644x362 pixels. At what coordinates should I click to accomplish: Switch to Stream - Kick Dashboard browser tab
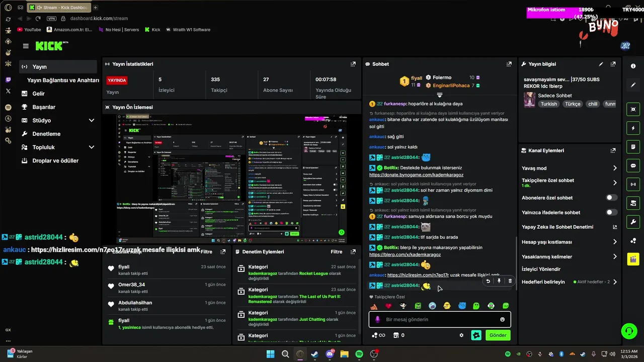[x=59, y=8]
